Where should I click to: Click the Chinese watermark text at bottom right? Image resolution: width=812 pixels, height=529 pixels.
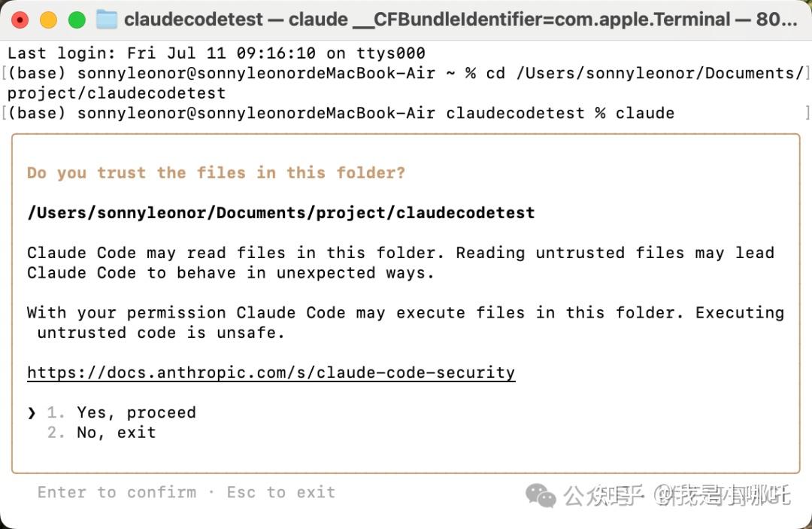(677, 494)
